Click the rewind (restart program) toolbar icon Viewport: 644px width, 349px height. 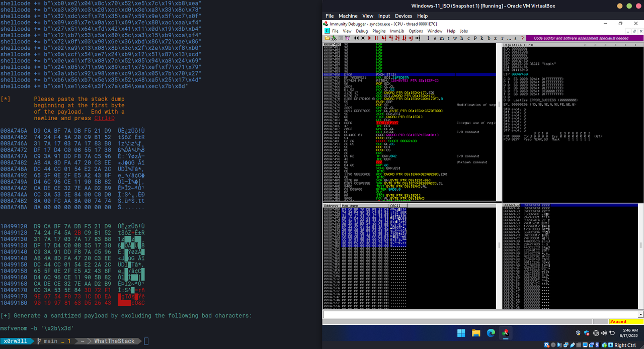(x=356, y=38)
